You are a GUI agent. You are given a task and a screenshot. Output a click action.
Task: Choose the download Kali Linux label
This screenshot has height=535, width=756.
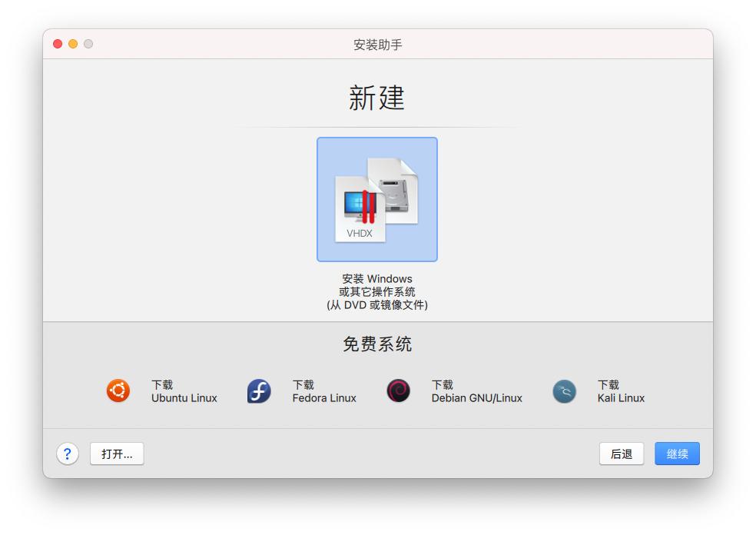point(621,391)
